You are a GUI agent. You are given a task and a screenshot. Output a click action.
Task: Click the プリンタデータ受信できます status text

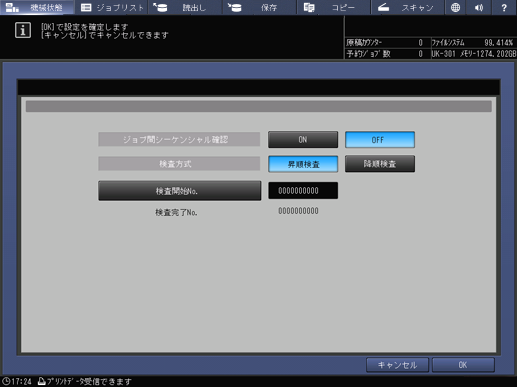coord(89,381)
